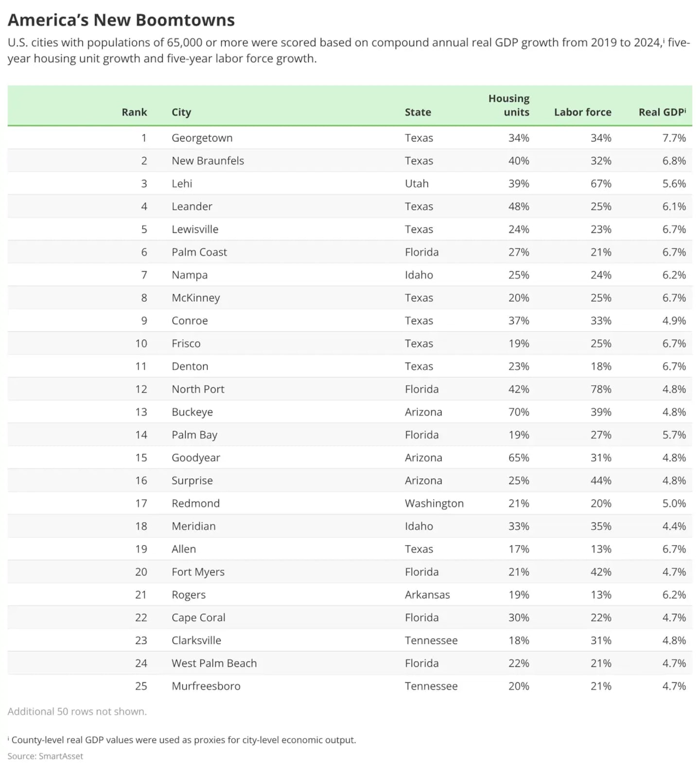This screenshot has width=700, height=769.
Task: Select the Redmond Washington row
Action: pyautogui.click(x=350, y=503)
